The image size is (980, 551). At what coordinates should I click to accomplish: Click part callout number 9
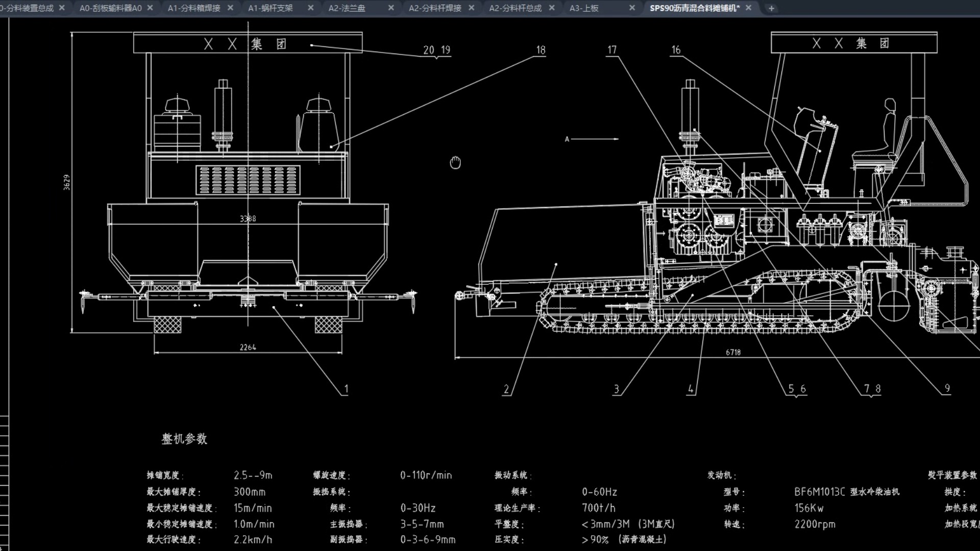(x=947, y=389)
